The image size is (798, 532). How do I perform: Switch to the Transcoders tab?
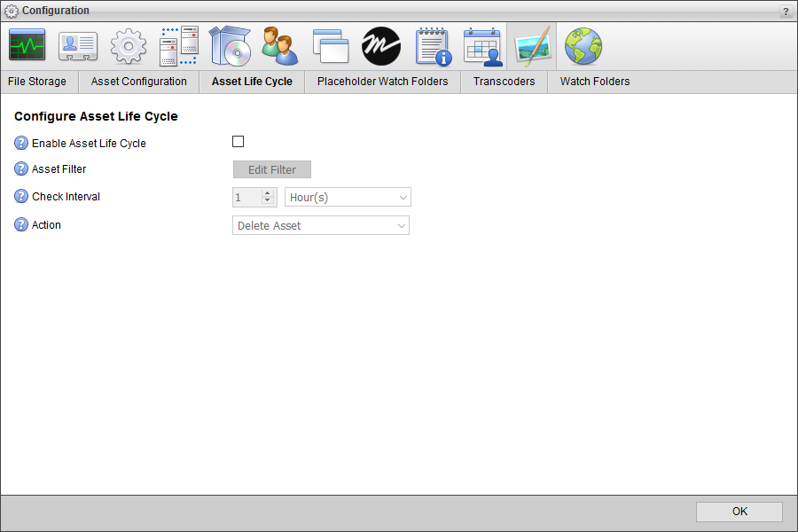point(503,81)
